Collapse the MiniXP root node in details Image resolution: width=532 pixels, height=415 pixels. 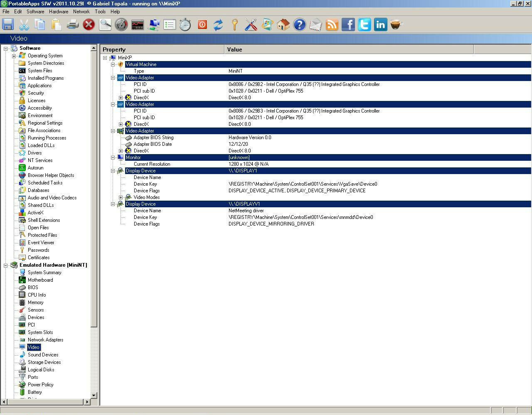(x=105, y=58)
